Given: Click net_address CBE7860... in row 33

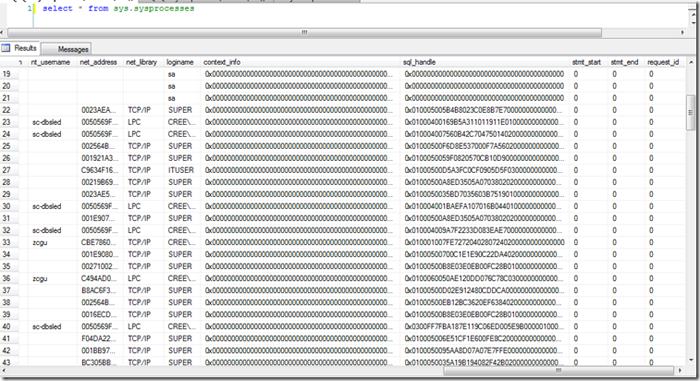Looking at the screenshot, I should tap(100, 243).
